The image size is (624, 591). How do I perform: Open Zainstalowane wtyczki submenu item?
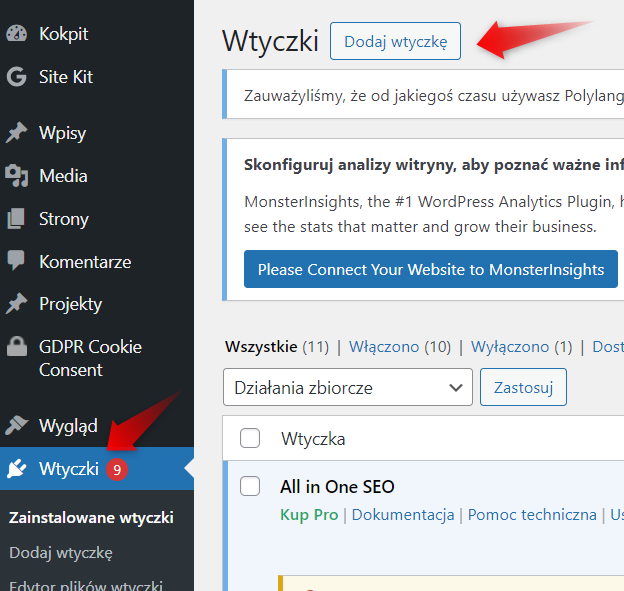91,518
